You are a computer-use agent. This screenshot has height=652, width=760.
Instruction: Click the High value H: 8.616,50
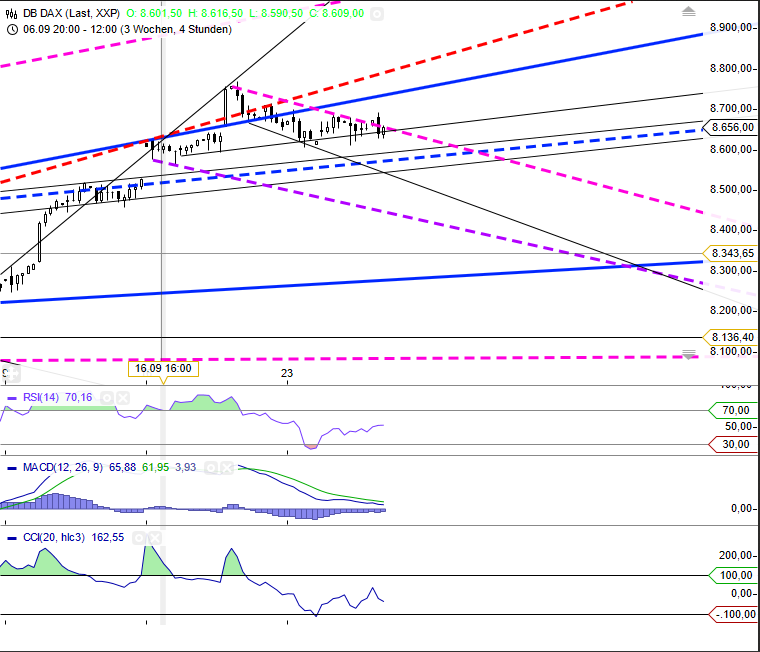click(216, 13)
